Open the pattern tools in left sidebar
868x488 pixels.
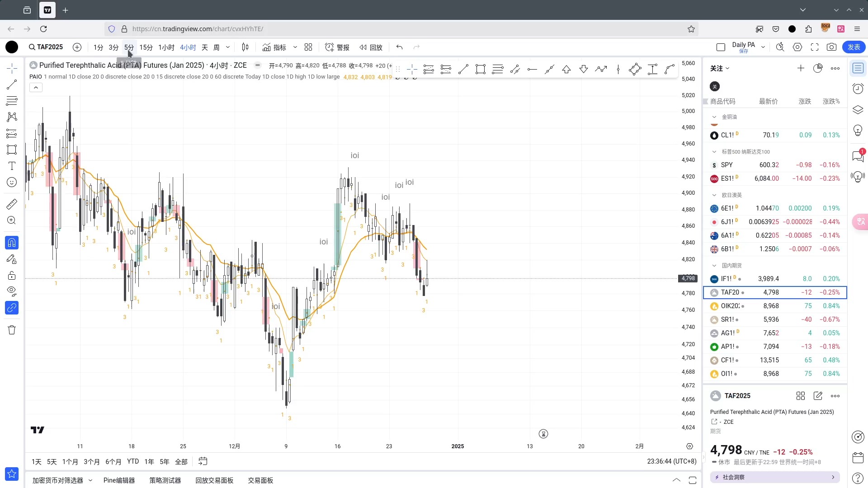click(12, 117)
